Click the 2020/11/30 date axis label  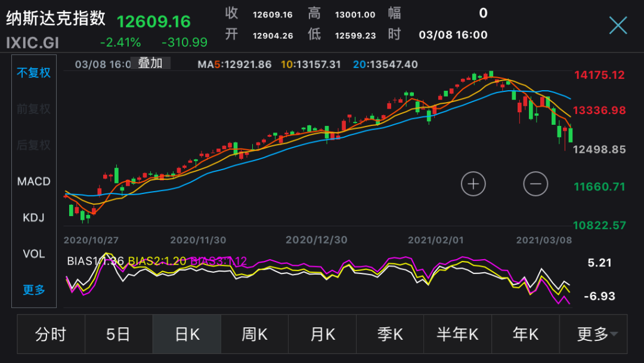198,240
